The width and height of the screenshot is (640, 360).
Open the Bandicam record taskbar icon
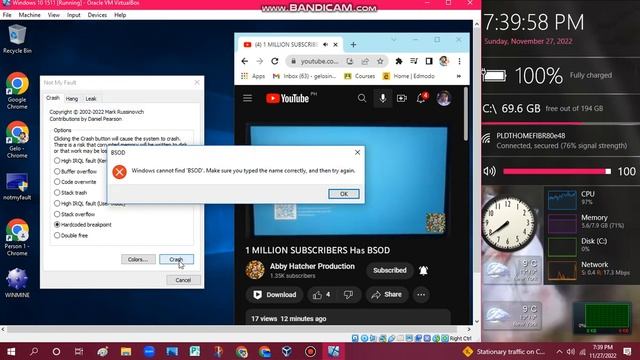(x=310, y=351)
